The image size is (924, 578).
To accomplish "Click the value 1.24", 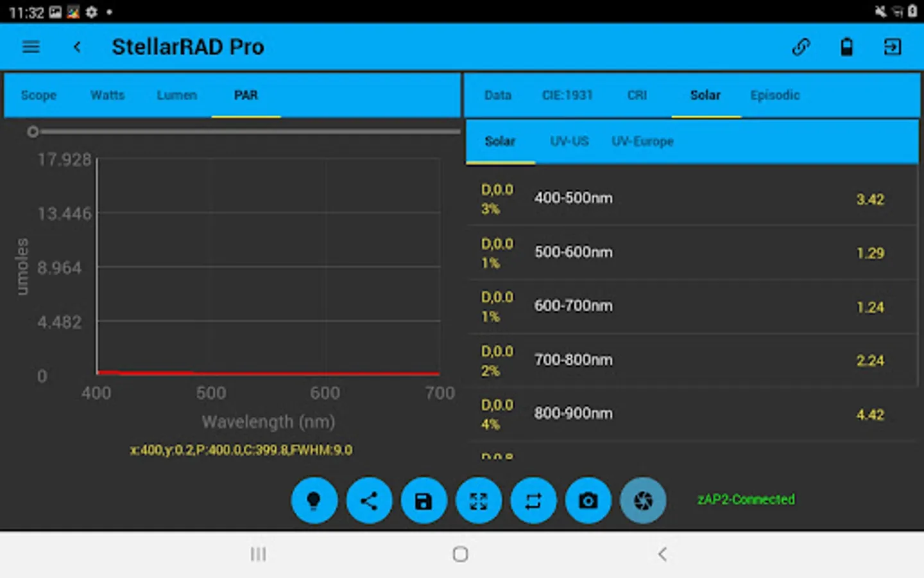I will pyautogui.click(x=870, y=307).
